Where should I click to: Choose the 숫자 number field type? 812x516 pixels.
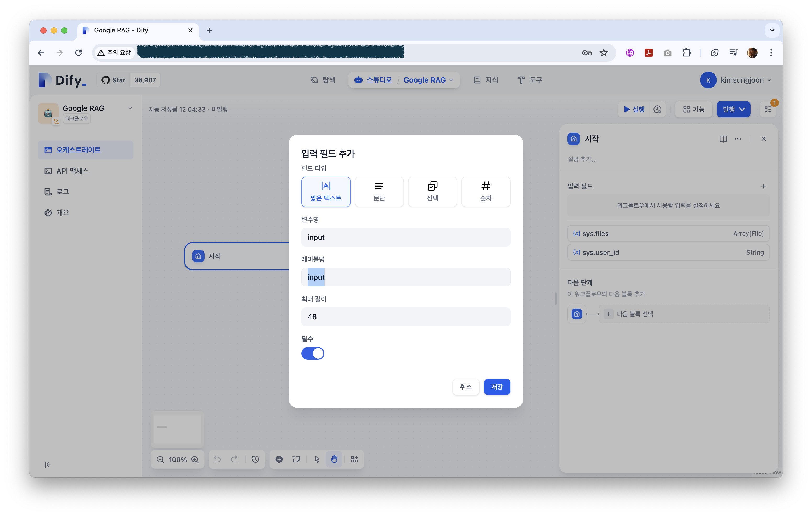[x=486, y=191]
